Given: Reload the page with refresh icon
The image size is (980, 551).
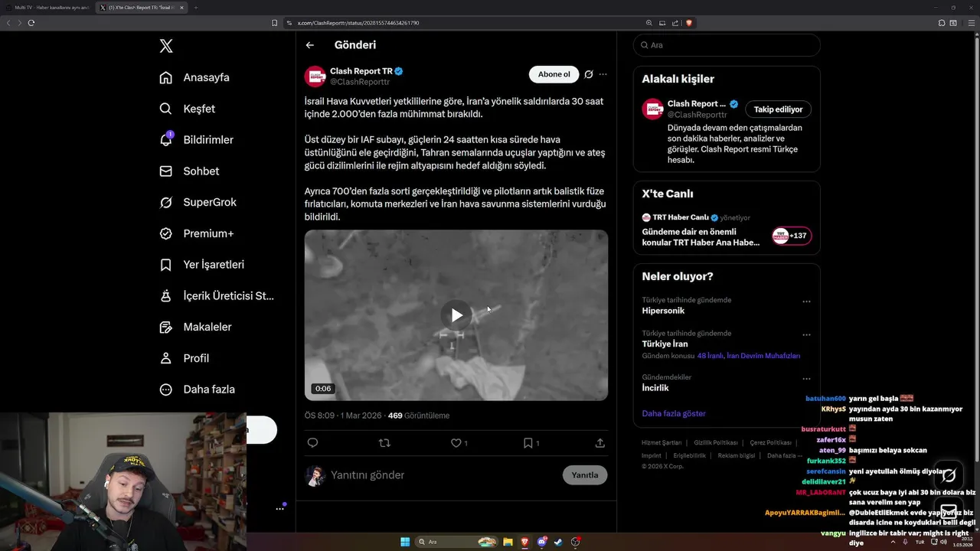Looking at the screenshot, I should tap(31, 23).
